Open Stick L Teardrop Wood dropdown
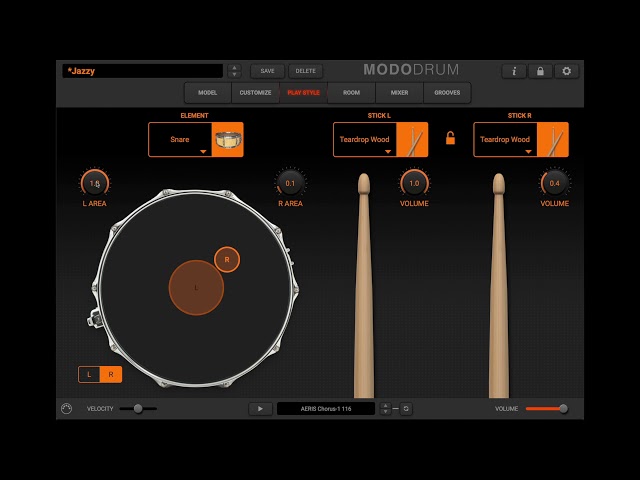 (365, 140)
